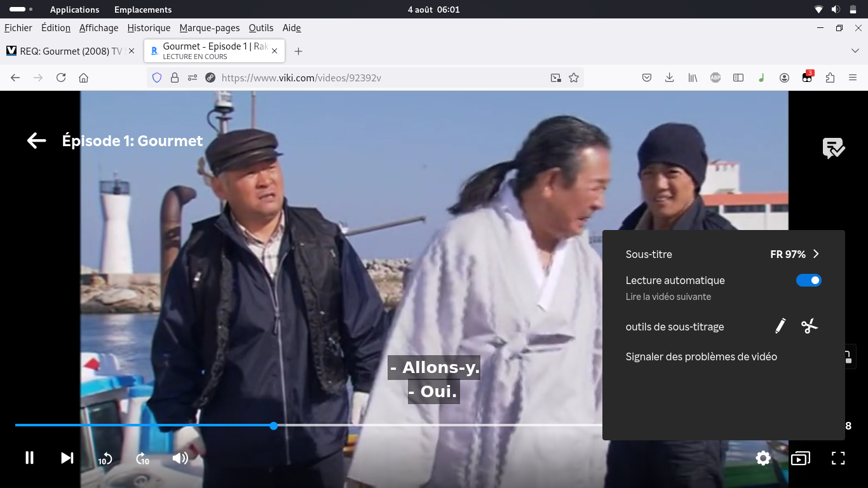Click the green music note extension

click(x=761, y=78)
